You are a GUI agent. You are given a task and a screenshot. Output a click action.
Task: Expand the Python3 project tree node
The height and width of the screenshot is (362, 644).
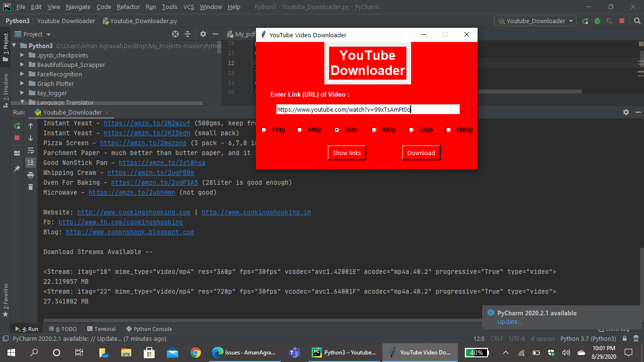point(14,46)
